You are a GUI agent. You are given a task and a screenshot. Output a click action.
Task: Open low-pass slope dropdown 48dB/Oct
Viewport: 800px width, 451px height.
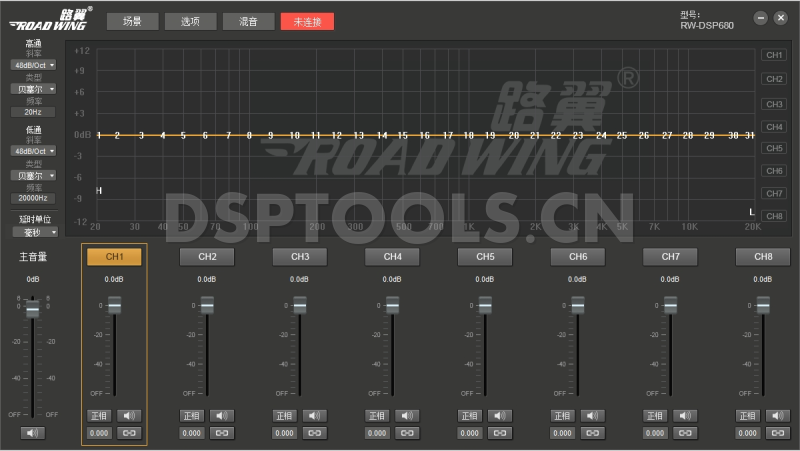(33, 152)
